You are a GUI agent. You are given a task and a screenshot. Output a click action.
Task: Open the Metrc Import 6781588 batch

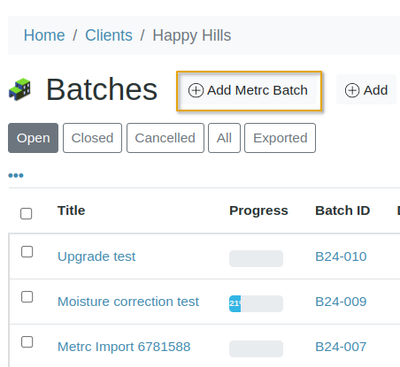[x=124, y=347]
